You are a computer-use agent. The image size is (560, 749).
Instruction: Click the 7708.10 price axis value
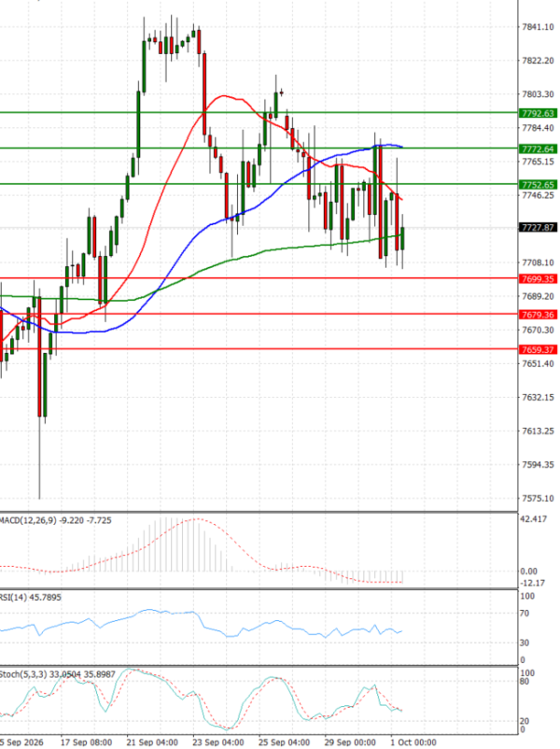538,262
